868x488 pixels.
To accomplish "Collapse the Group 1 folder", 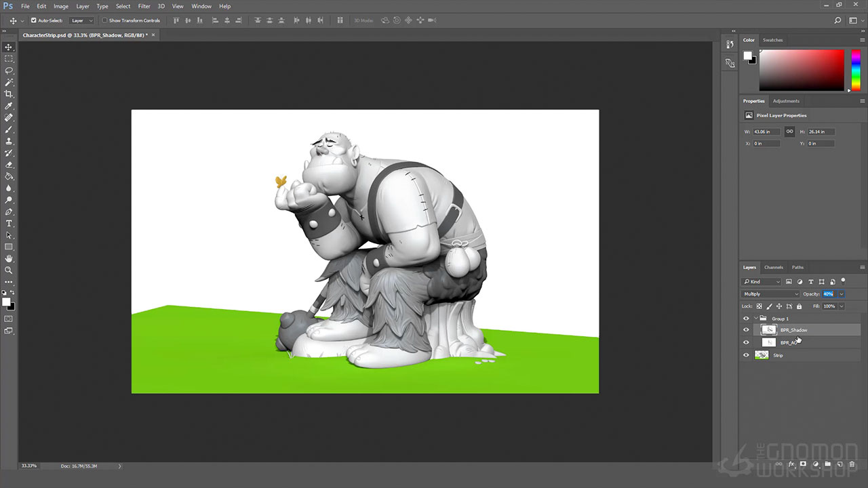I will [x=755, y=319].
